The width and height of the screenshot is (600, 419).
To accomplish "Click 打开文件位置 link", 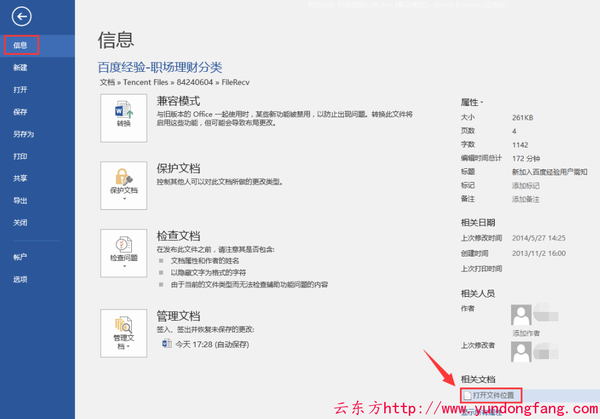I will 493,395.
